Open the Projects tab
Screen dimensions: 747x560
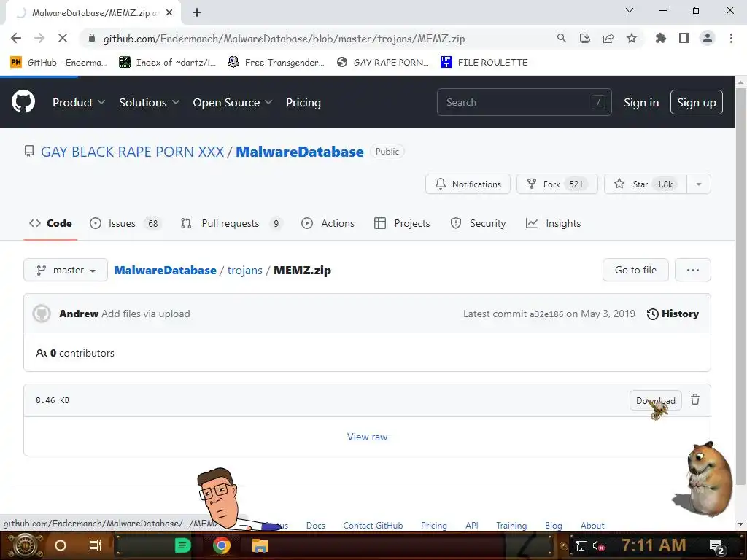tap(402, 223)
